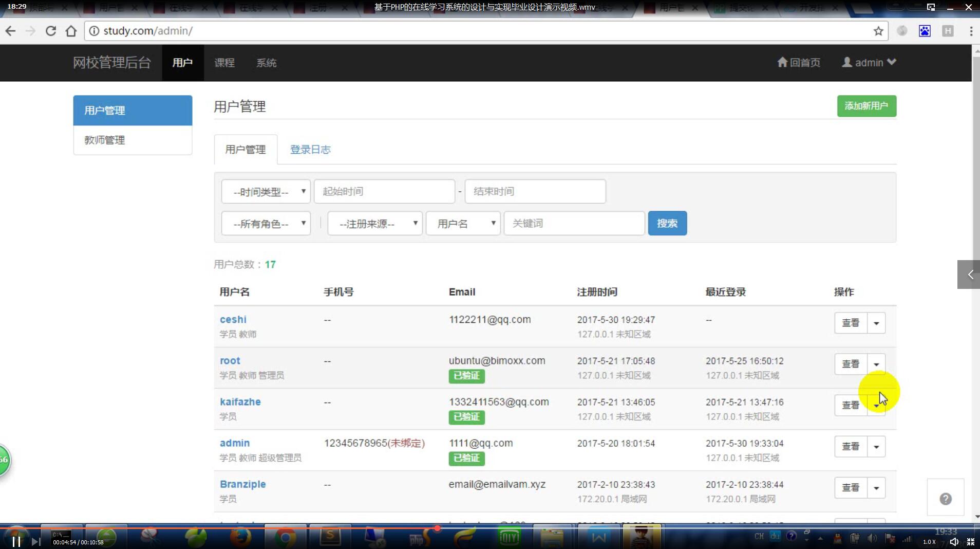980x549 pixels.
Task: Open the 注册来源 dropdown
Action: pyautogui.click(x=375, y=223)
